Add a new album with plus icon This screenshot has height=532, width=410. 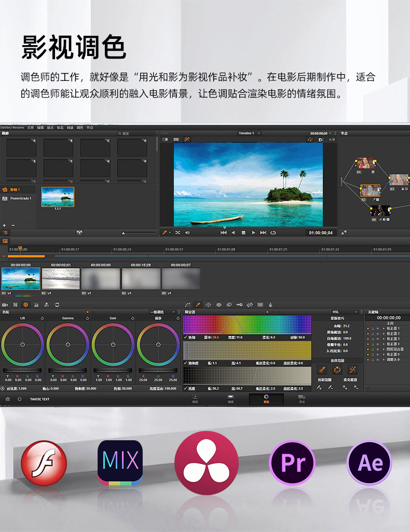[x=5, y=225]
